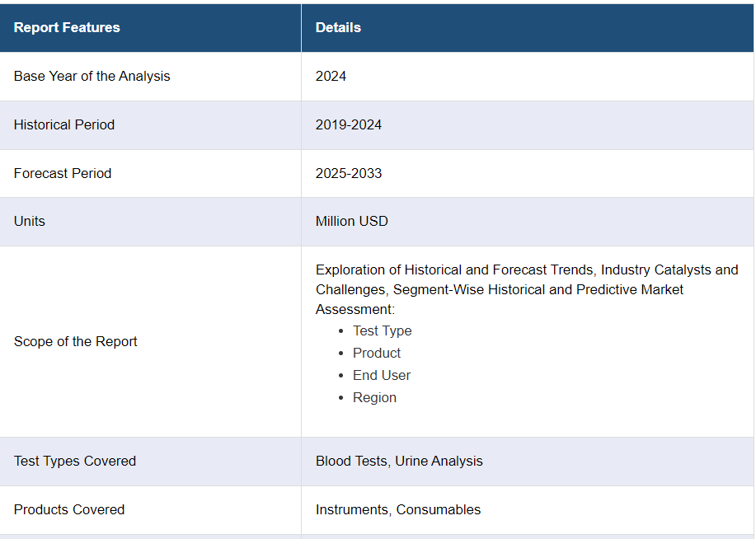This screenshot has height=539, width=756.
Task: Click the Million USD value
Action: (351, 221)
